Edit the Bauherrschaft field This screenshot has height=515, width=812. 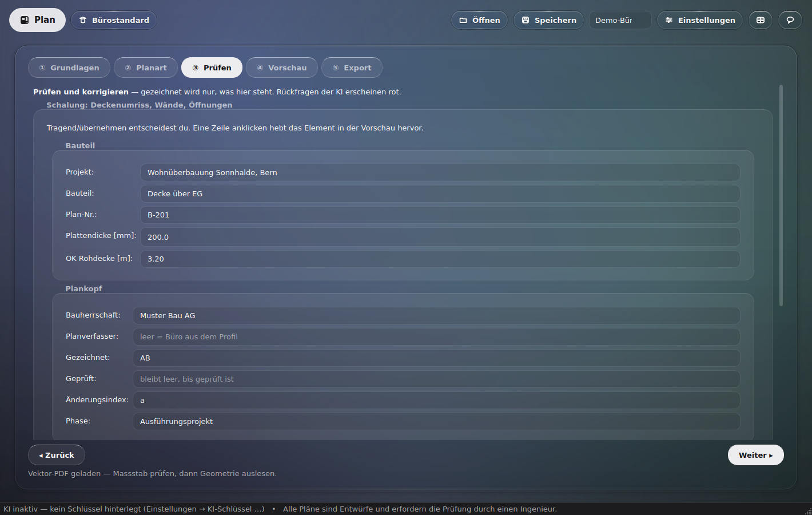tap(436, 315)
